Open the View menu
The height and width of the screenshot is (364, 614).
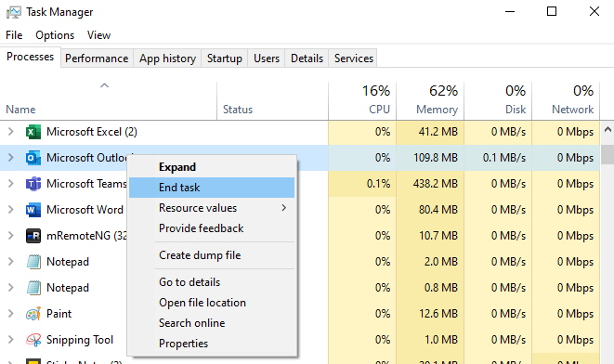click(x=98, y=35)
